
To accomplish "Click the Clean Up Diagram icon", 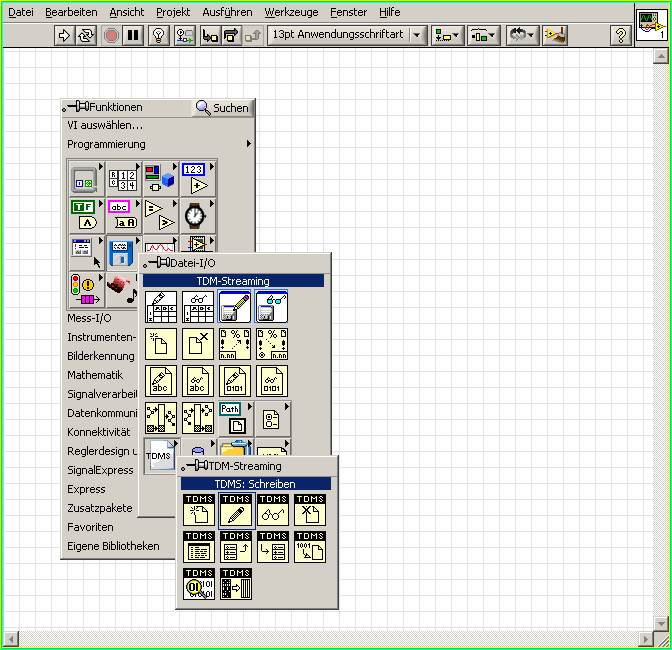I will (555, 35).
